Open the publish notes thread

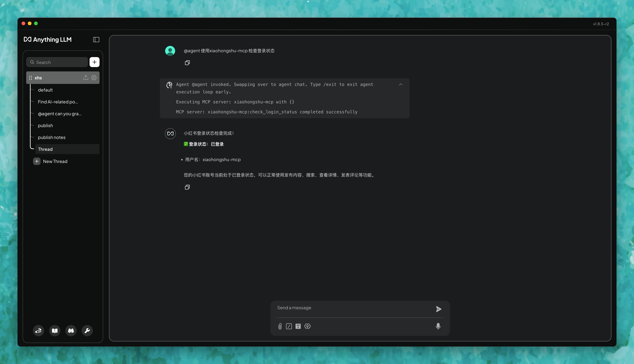(x=52, y=138)
